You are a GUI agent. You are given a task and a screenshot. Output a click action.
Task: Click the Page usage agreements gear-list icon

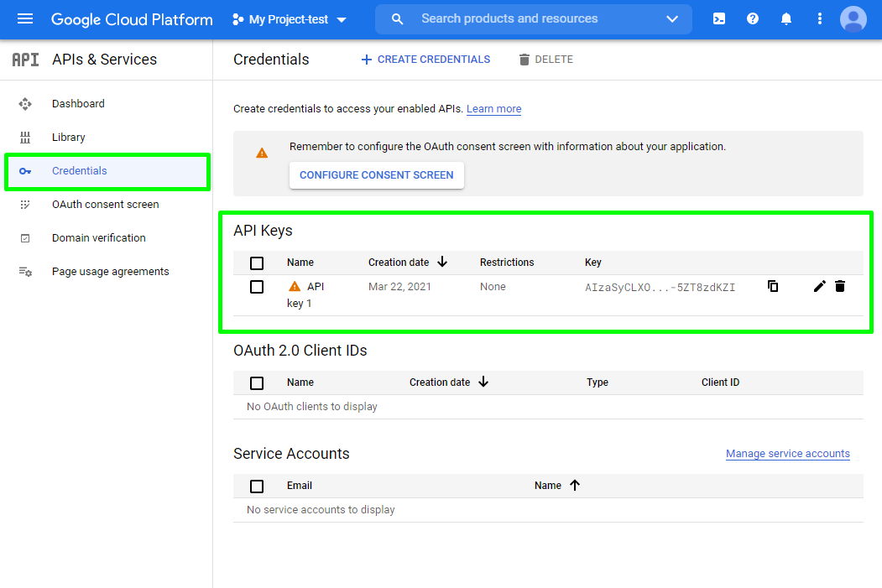tap(25, 272)
